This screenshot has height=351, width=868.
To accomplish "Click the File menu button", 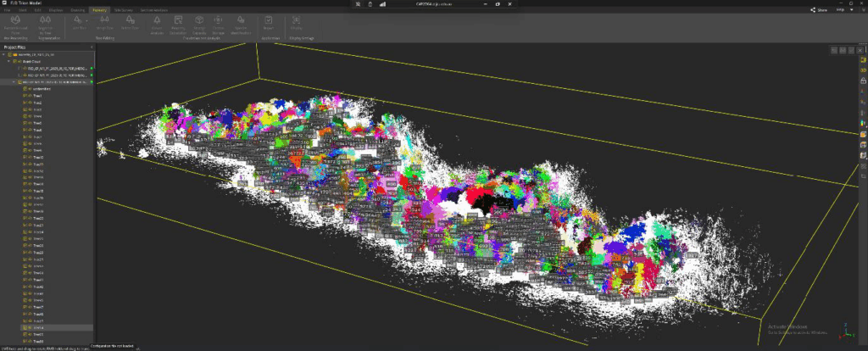I will click(7, 10).
